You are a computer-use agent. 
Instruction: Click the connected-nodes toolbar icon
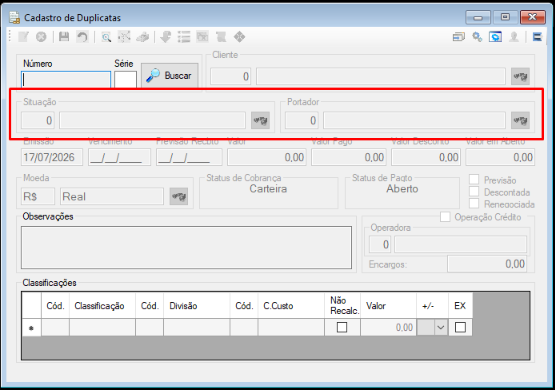(124, 37)
